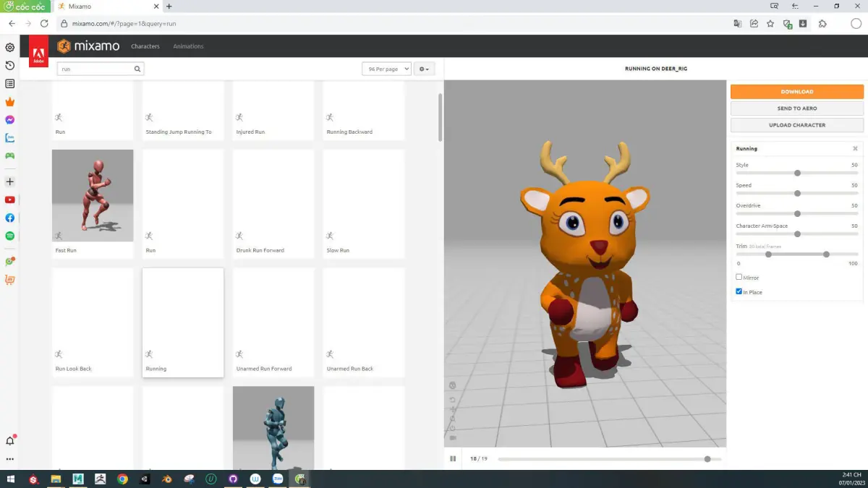Click the Trim start handle

(x=768, y=254)
